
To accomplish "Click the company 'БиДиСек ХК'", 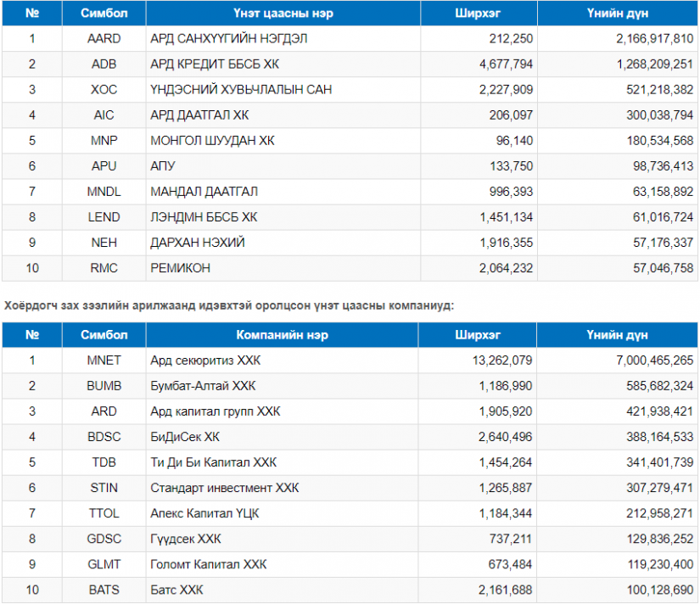I will click(x=185, y=437).
